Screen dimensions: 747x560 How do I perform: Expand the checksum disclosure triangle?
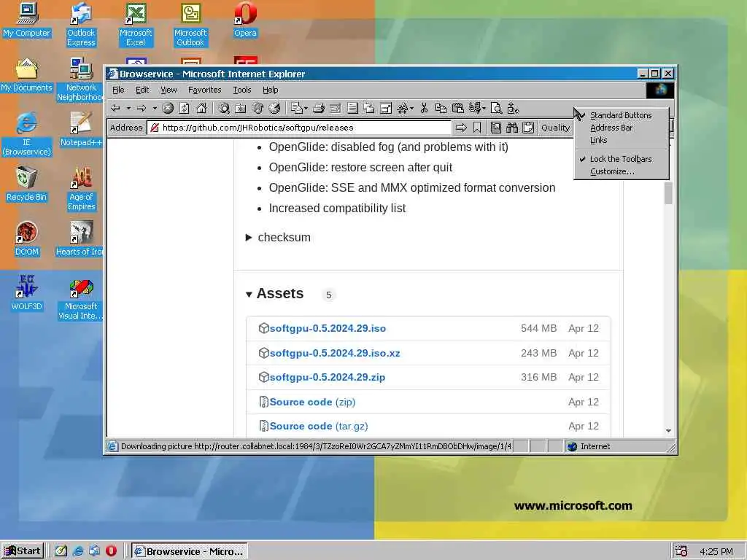pyautogui.click(x=248, y=237)
